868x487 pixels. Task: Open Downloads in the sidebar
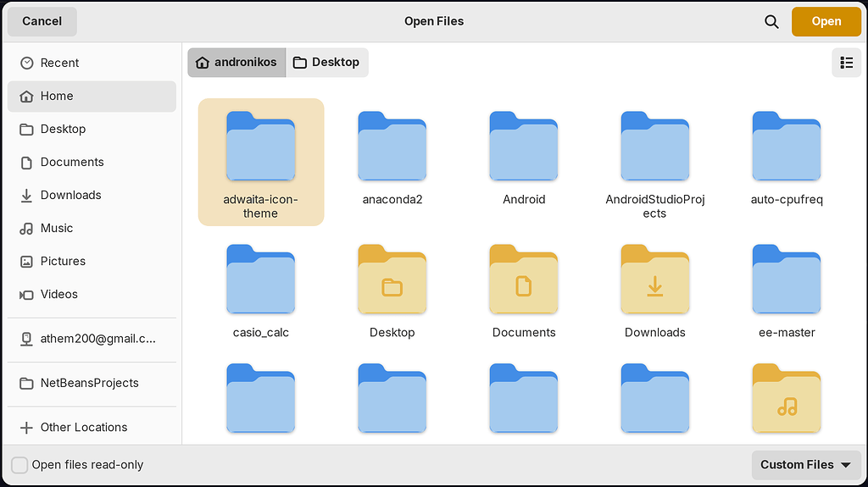coord(92,196)
